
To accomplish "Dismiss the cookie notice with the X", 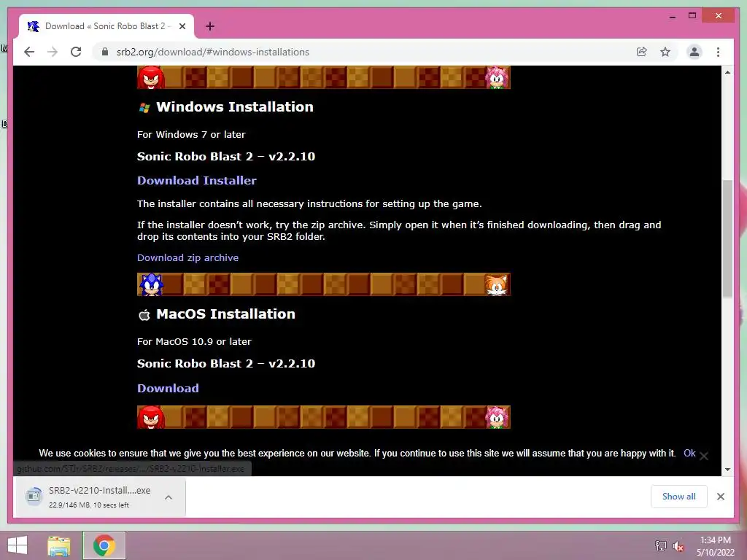I will 704,456.
